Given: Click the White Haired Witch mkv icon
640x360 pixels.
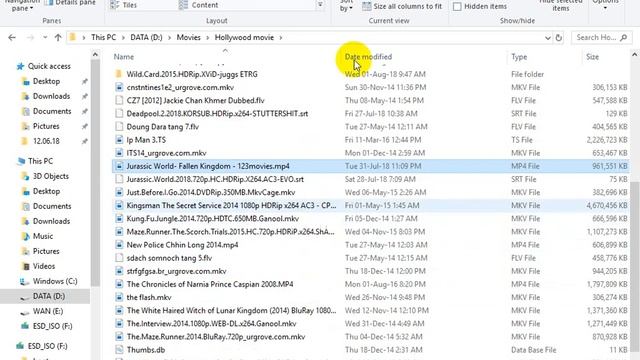Looking at the screenshot, I should pyautogui.click(x=119, y=311).
